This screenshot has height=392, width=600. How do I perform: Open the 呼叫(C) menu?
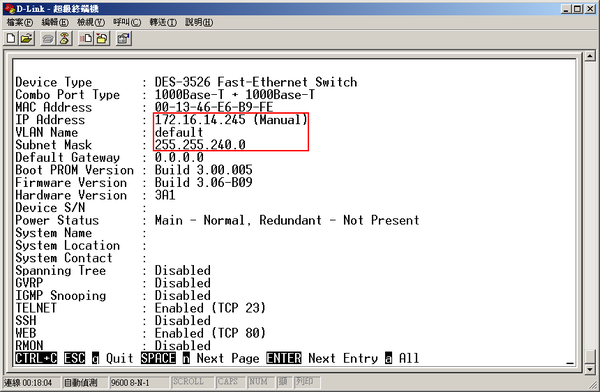click(127, 23)
